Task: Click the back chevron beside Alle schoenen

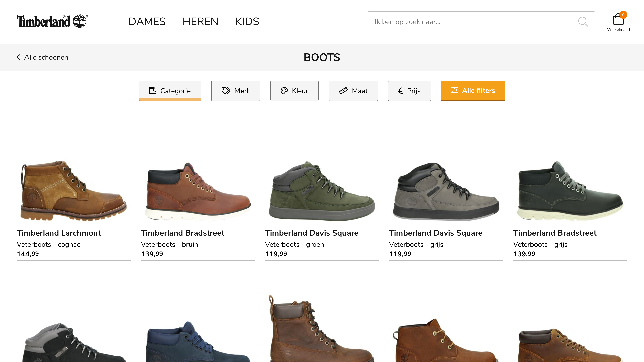Action: pos(19,57)
